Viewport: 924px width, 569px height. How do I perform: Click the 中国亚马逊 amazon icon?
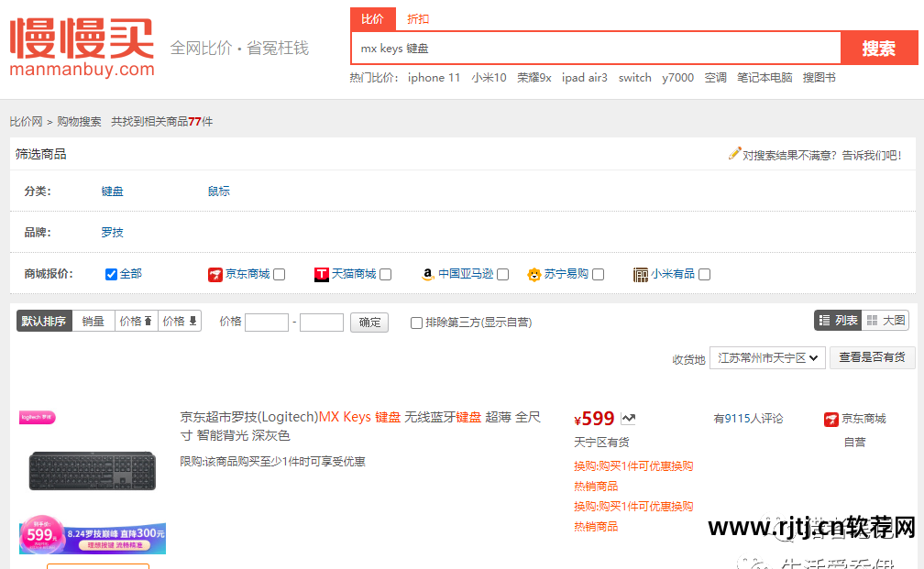(x=427, y=274)
